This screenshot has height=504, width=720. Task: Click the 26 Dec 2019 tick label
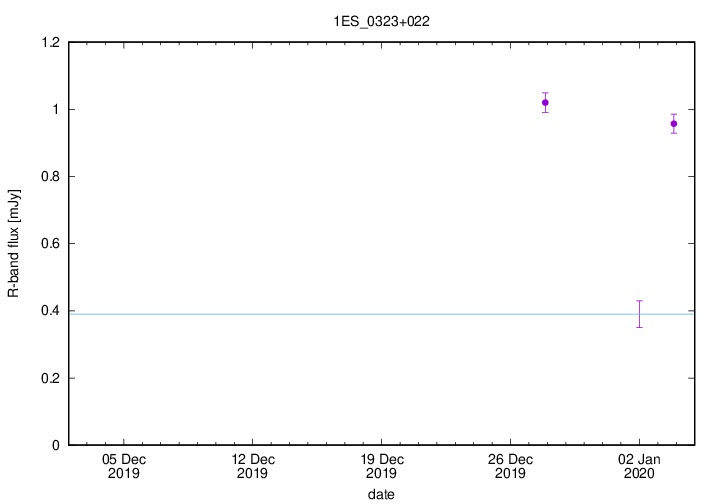[510, 466]
